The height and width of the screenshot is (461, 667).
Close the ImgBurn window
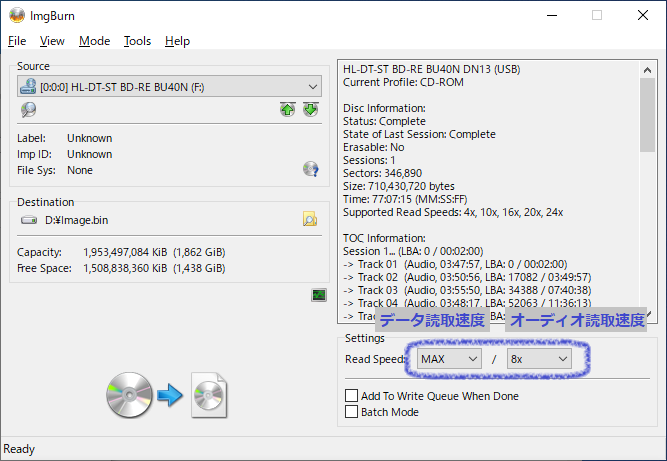[643, 15]
